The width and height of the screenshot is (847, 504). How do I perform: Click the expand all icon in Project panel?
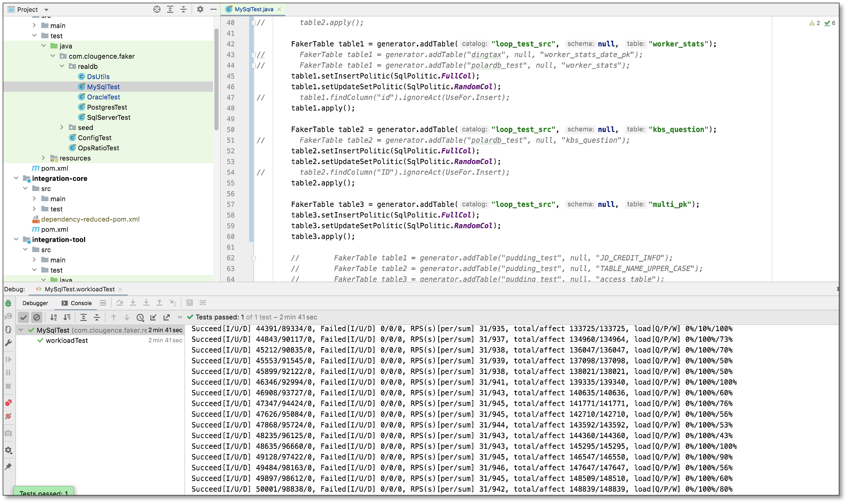[170, 9]
